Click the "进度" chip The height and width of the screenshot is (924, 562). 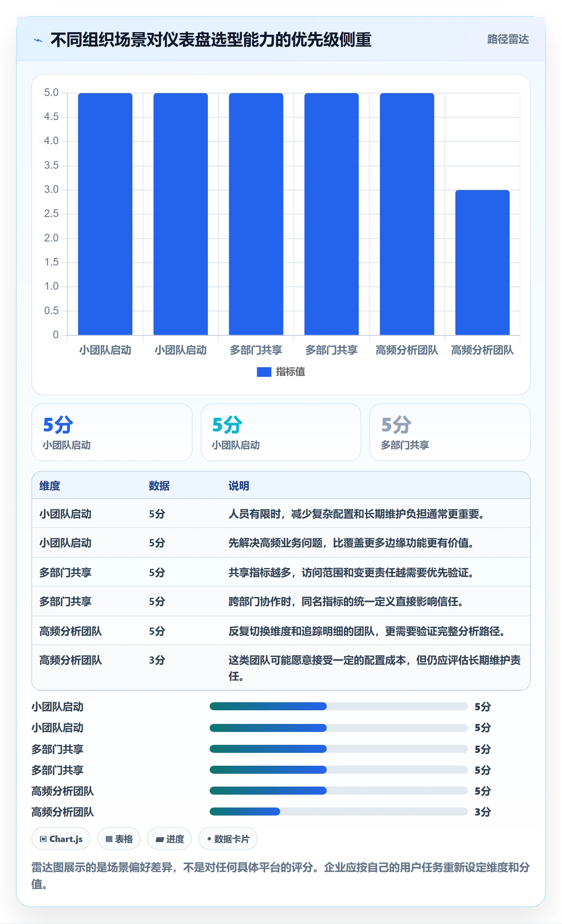click(x=169, y=839)
